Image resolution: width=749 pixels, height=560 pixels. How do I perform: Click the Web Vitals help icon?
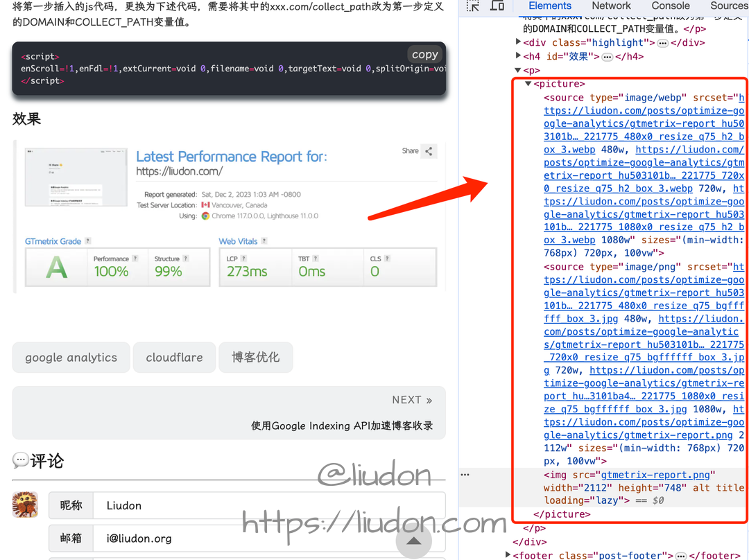(x=264, y=241)
